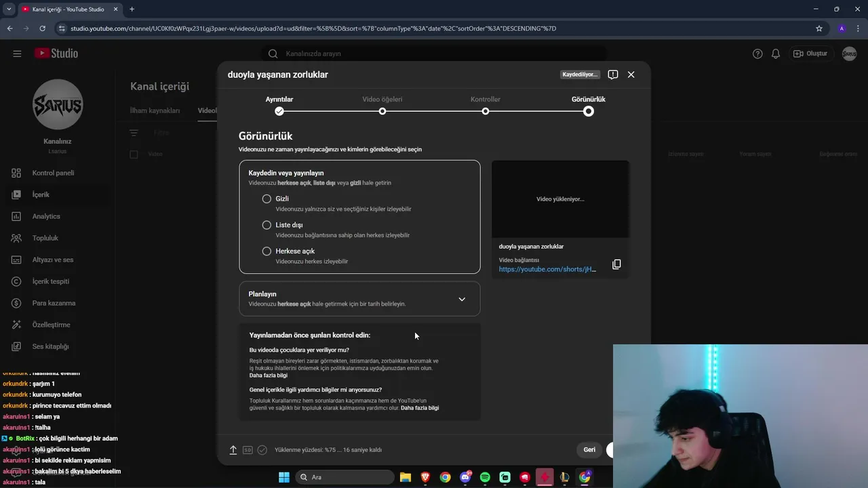Open the Help question mark icon
The height and width of the screenshot is (488, 868).
point(757,54)
